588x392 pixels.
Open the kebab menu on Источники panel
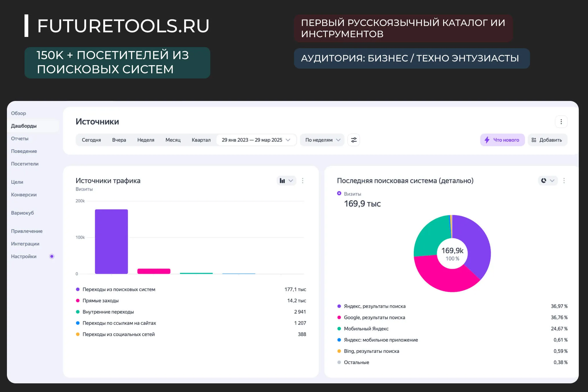click(x=561, y=121)
